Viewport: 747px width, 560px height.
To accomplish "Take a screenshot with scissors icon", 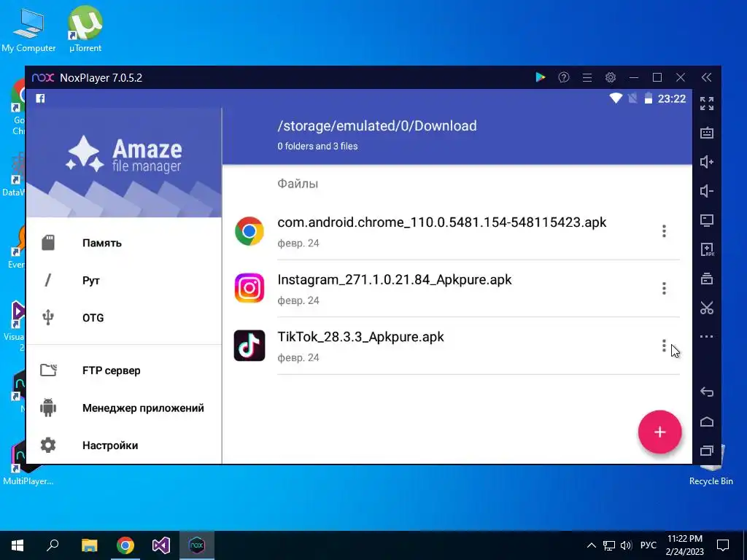I will (x=706, y=308).
